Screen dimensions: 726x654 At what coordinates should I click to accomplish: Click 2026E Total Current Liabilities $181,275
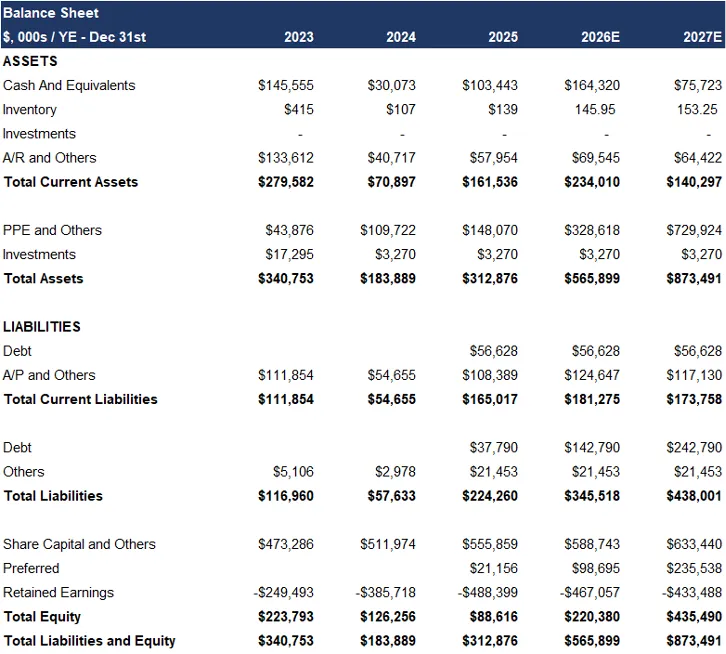point(592,399)
